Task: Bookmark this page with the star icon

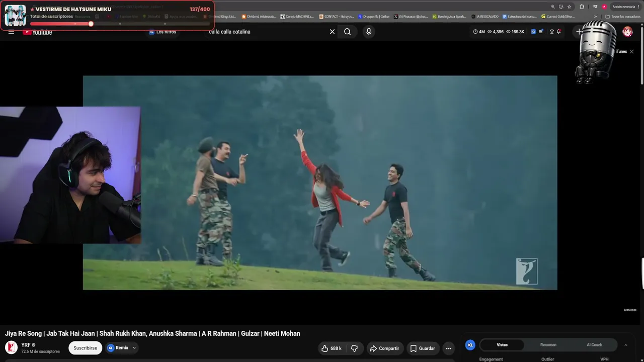Action: (x=569, y=7)
